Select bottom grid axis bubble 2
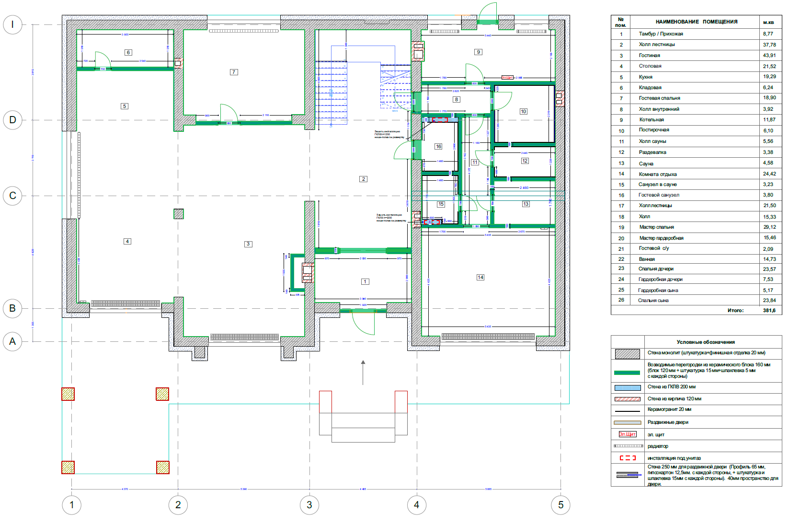 point(178,505)
